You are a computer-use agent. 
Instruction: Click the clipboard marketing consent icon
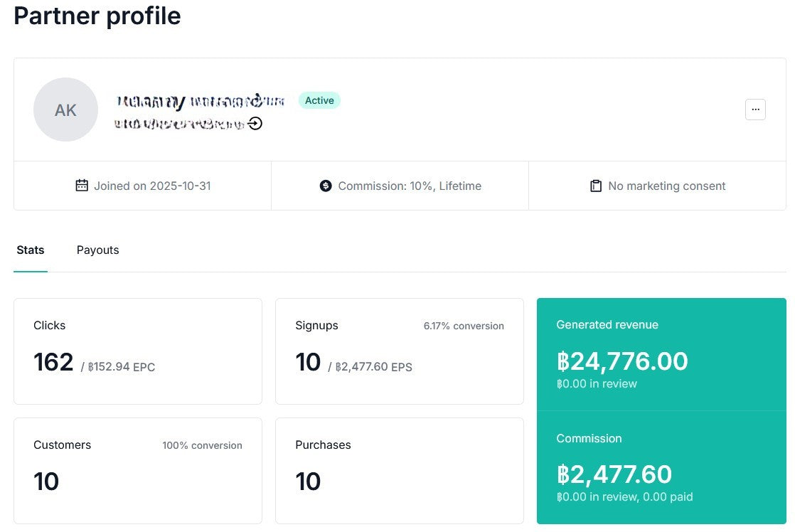point(596,186)
